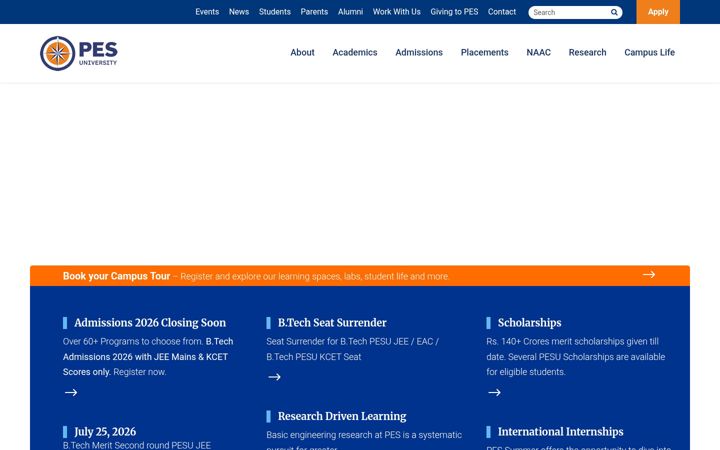
Task: Open Giving to PES
Action: 454,12
